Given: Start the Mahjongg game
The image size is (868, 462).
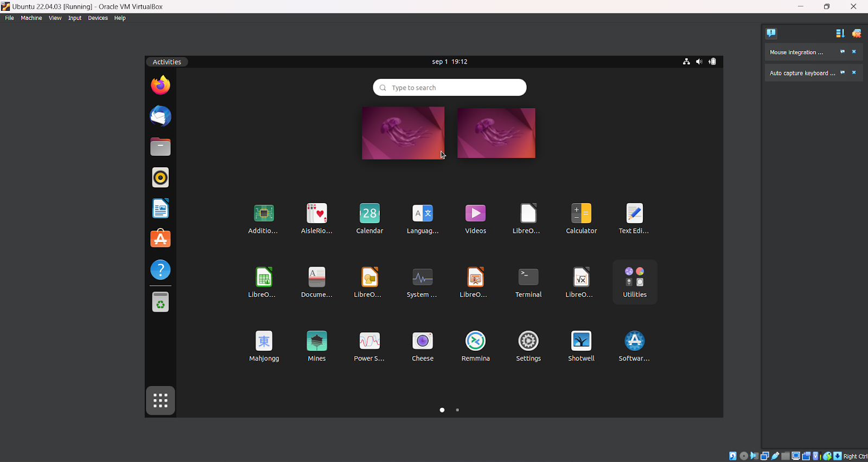Looking at the screenshot, I should point(264,346).
